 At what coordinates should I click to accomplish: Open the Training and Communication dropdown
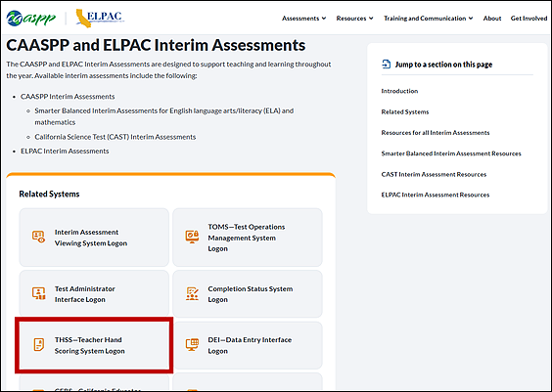coord(428,19)
